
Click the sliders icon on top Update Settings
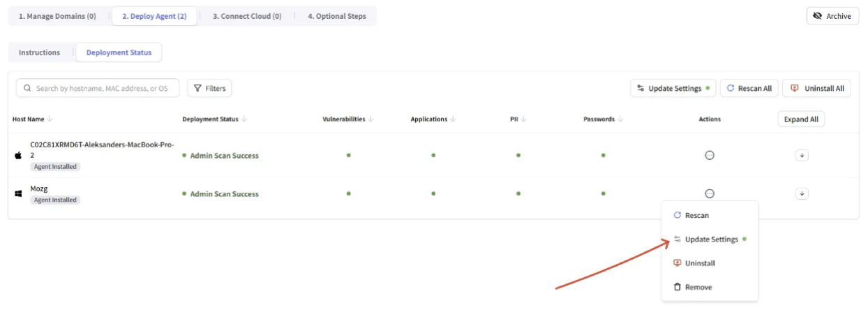[641, 89]
